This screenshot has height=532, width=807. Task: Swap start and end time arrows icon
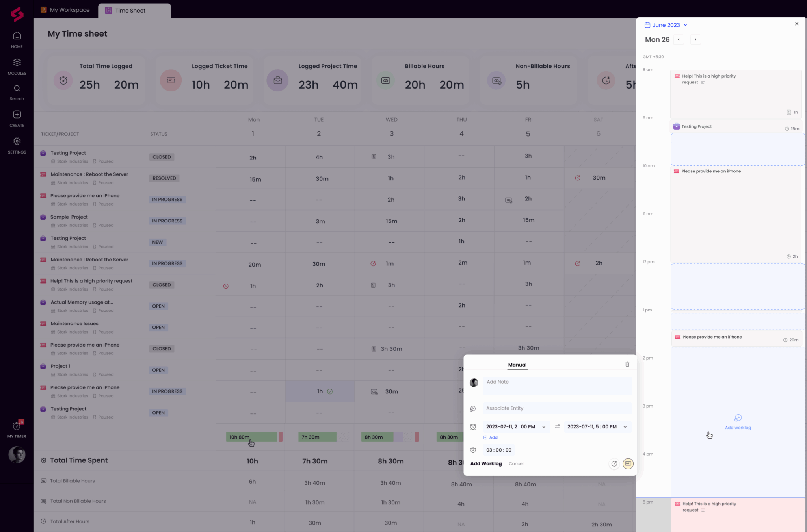[x=557, y=426]
